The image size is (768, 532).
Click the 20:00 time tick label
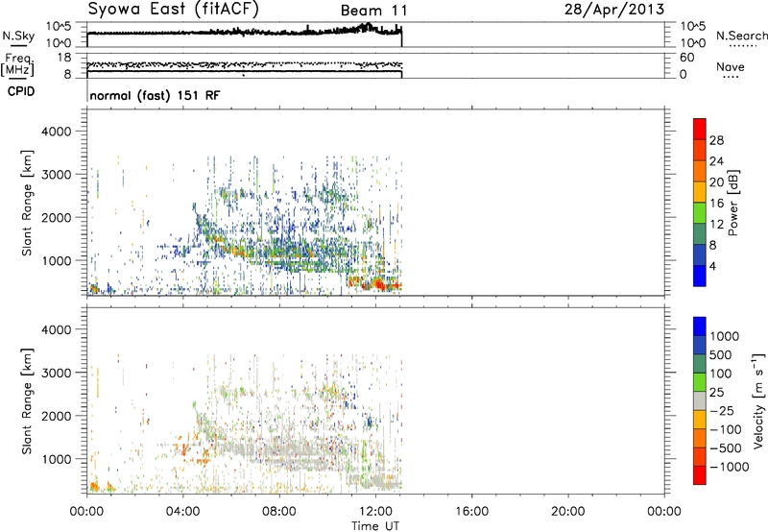pos(568,512)
